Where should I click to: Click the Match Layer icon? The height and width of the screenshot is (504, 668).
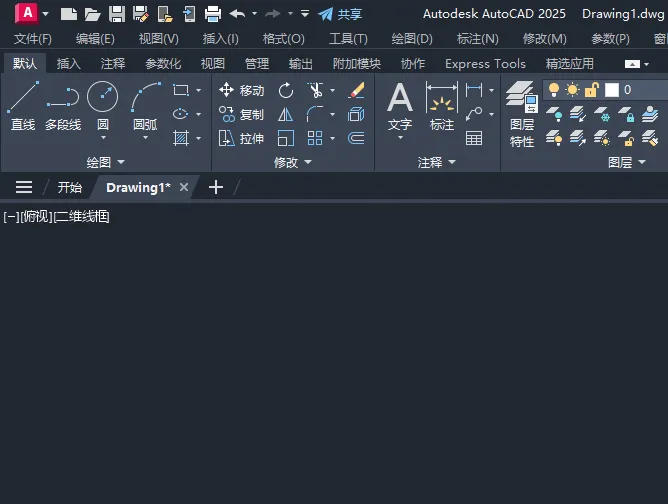click(x=650, y=138)
